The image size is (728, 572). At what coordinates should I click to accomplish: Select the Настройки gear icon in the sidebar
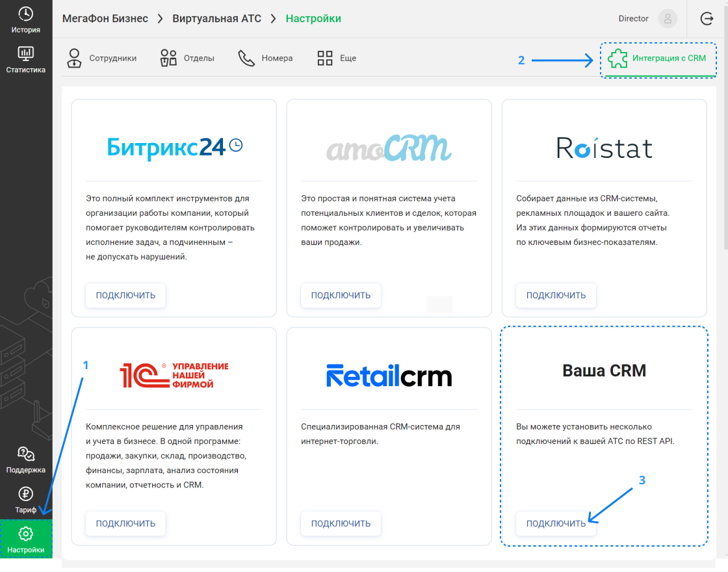[26, 534]
